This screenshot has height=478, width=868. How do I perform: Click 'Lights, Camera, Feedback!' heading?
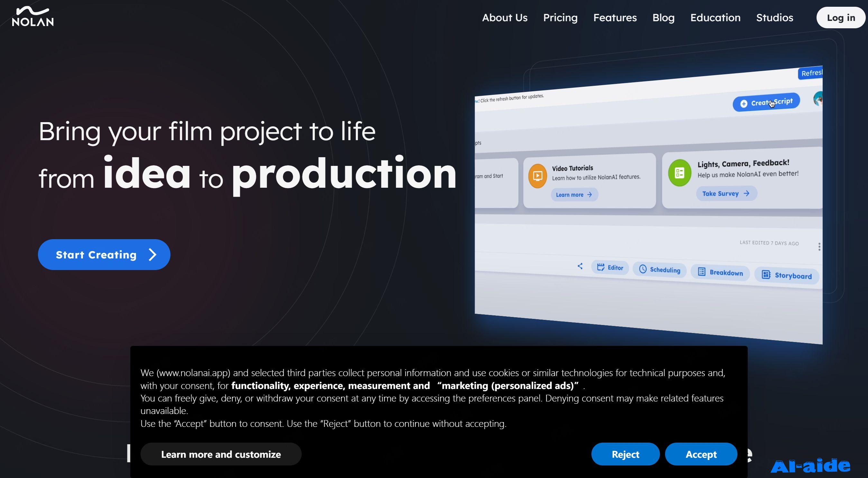[x=743, y=163]
